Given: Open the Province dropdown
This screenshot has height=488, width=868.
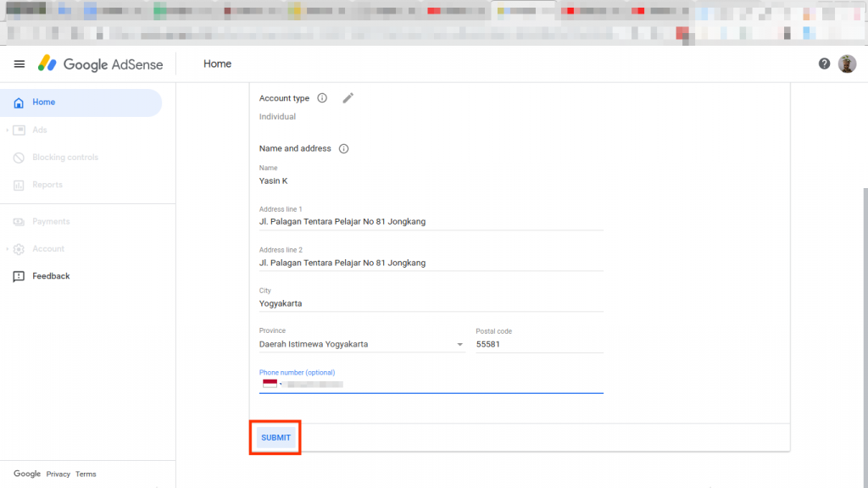Looking at the screenshot, I should click(x=460, y=344).
